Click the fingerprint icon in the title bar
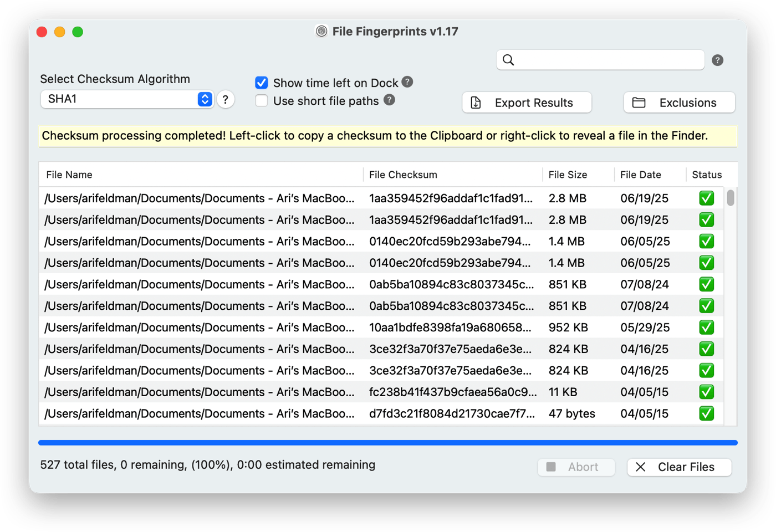 coord(321,32)
